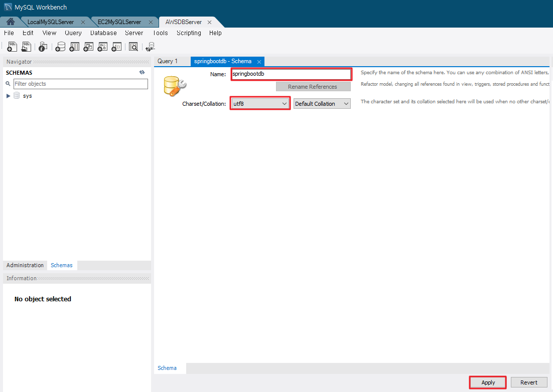The width and height of the screenshot is (553, 392).
Task: Close the springbootdb - Schema tab
Action: [x=259, y=62]
